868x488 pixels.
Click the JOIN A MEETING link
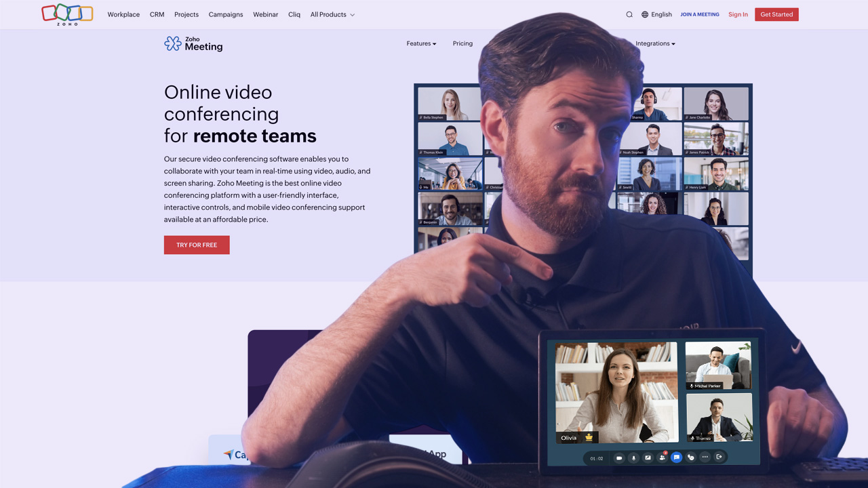point(700,14)
